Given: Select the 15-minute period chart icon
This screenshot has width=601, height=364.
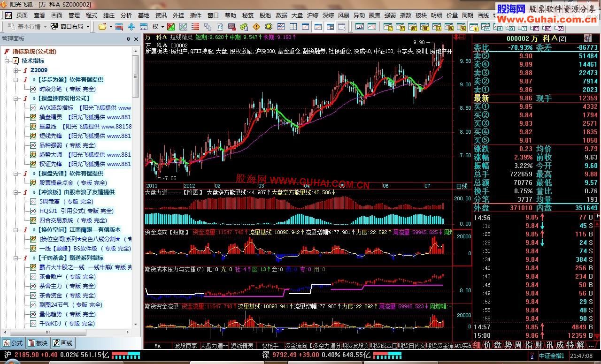Looking at the screenshot, I should (x=413, y=27).
